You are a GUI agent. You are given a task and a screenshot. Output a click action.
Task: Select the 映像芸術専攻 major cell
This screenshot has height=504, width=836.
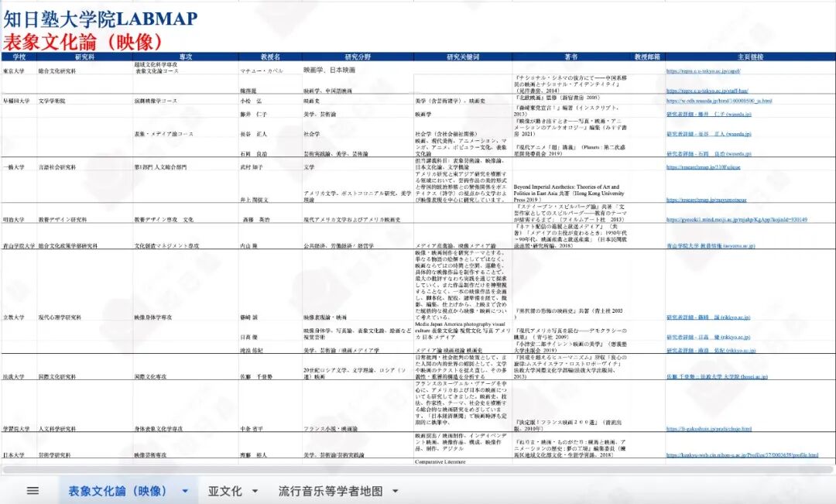(150, 455)
